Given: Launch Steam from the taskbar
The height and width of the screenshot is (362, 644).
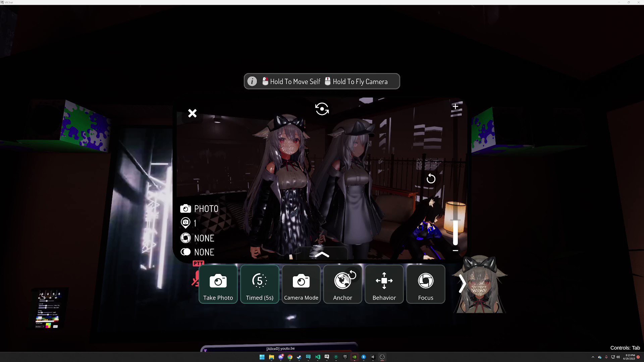Looking at the screenshot, I should tap(299, 357).
